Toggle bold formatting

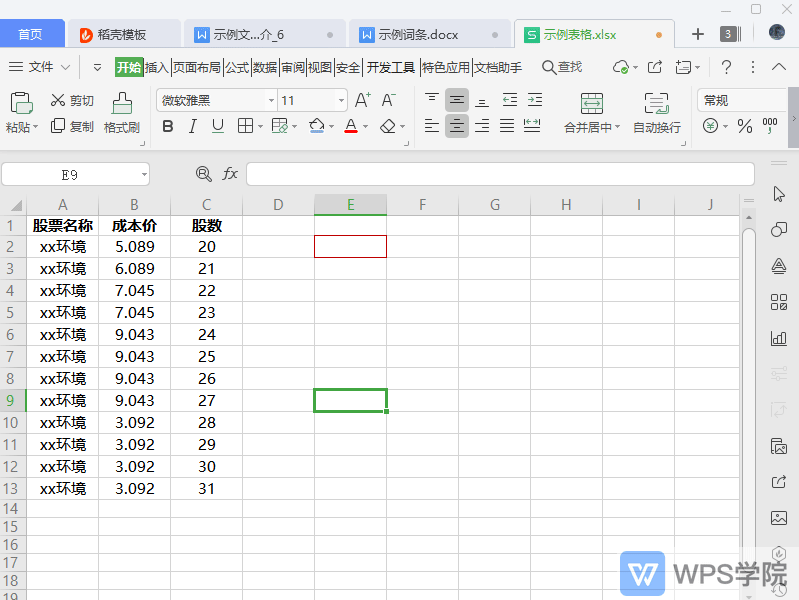coord(167,127)
